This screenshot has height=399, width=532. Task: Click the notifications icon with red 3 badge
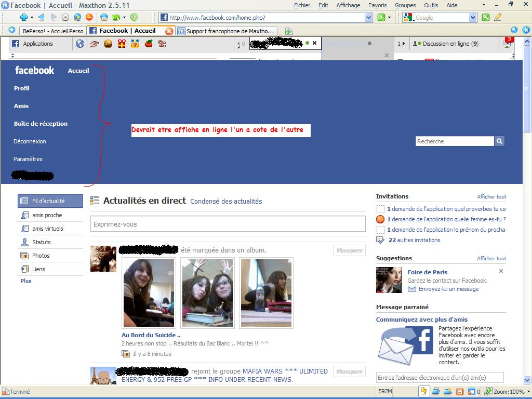pos(507,44)
